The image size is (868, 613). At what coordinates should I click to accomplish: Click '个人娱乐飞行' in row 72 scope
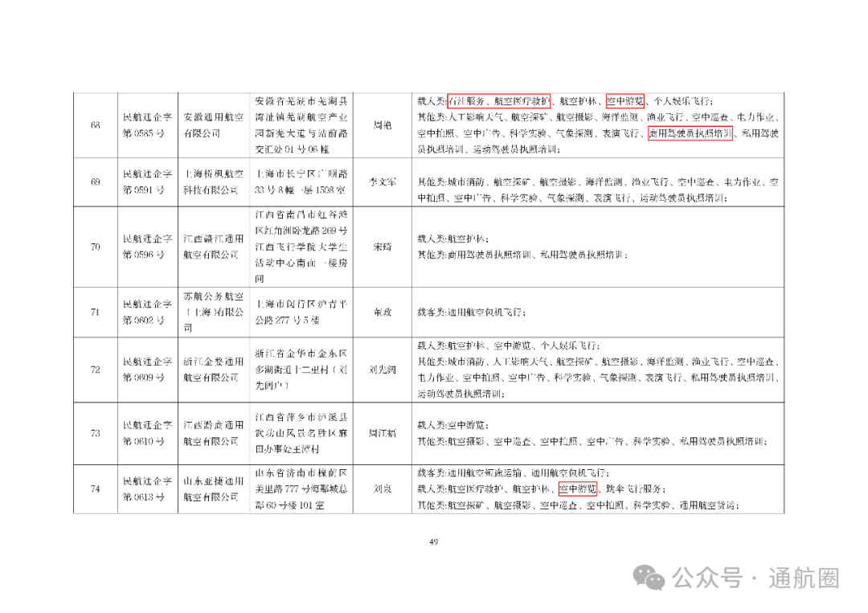(567, 345)
